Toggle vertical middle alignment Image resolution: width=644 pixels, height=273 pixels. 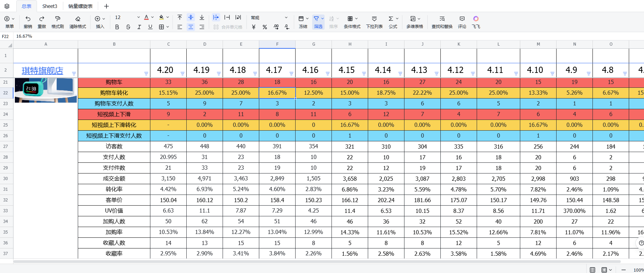point(191,17)
